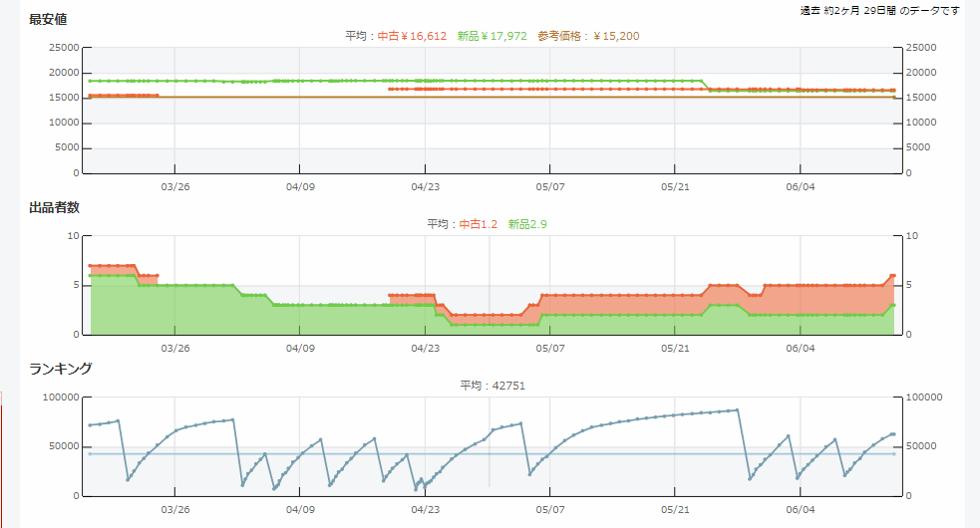Click the 出品者数 chart title
This screenshot has height=528, width=980.
pyautogui.click(x=55, y=207)
